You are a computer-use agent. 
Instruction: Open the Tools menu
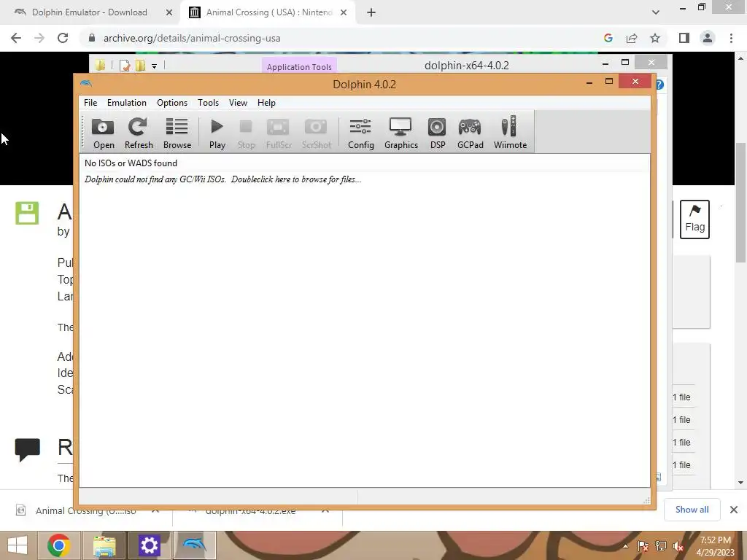click(x=208, y=102)
